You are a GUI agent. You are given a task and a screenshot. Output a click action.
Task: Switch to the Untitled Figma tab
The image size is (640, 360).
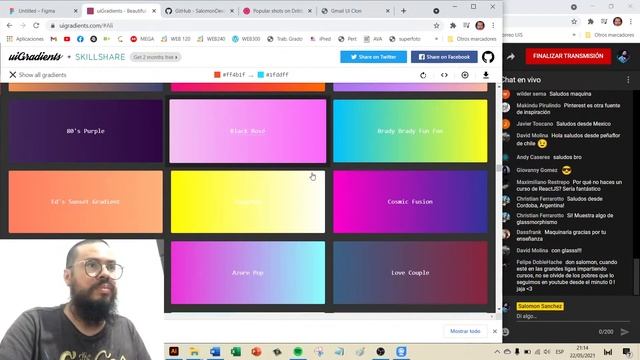[x=42, y=11]
